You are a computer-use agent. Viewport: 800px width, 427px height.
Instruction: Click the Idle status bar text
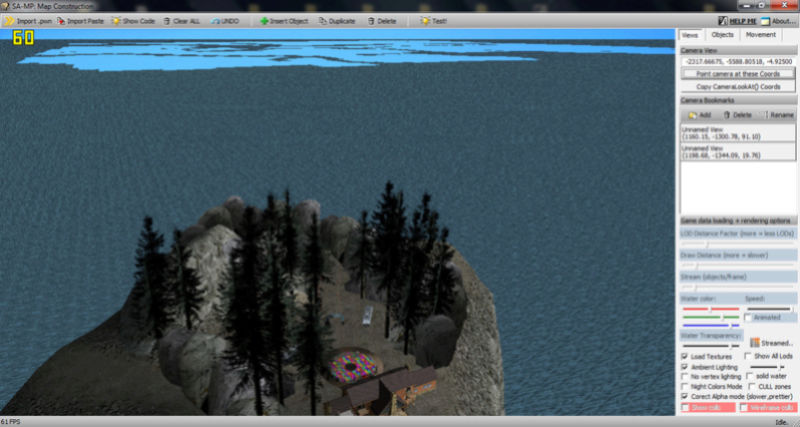coord(781,422)
